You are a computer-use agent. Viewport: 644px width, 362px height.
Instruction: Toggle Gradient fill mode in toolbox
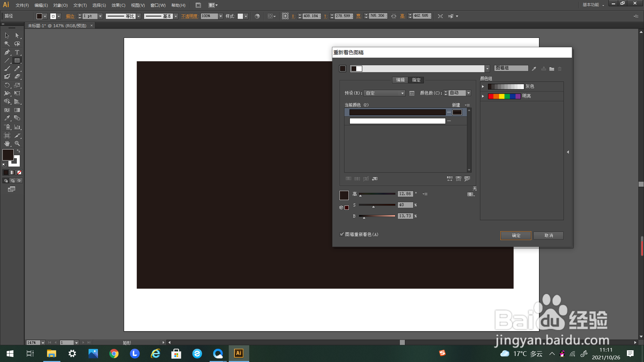tap(12, 173)
